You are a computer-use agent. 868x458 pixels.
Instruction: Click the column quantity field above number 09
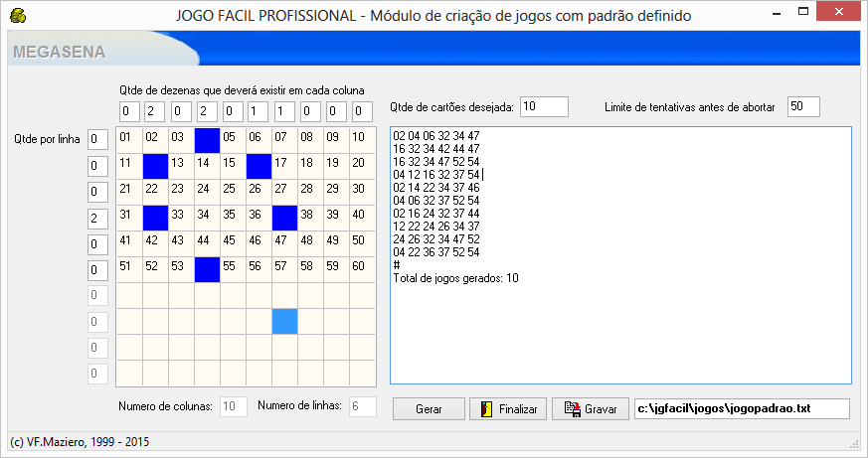coord(336,111)
